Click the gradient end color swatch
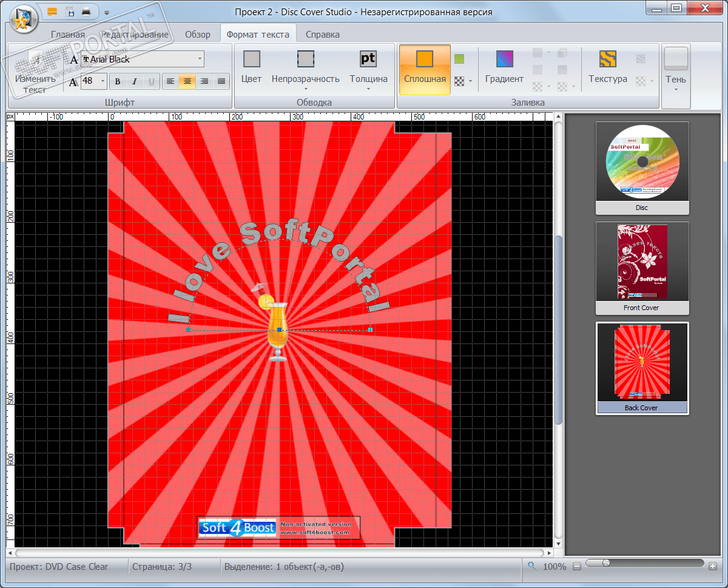The height and width of the screenshot is (588, 728). [538, 70]
